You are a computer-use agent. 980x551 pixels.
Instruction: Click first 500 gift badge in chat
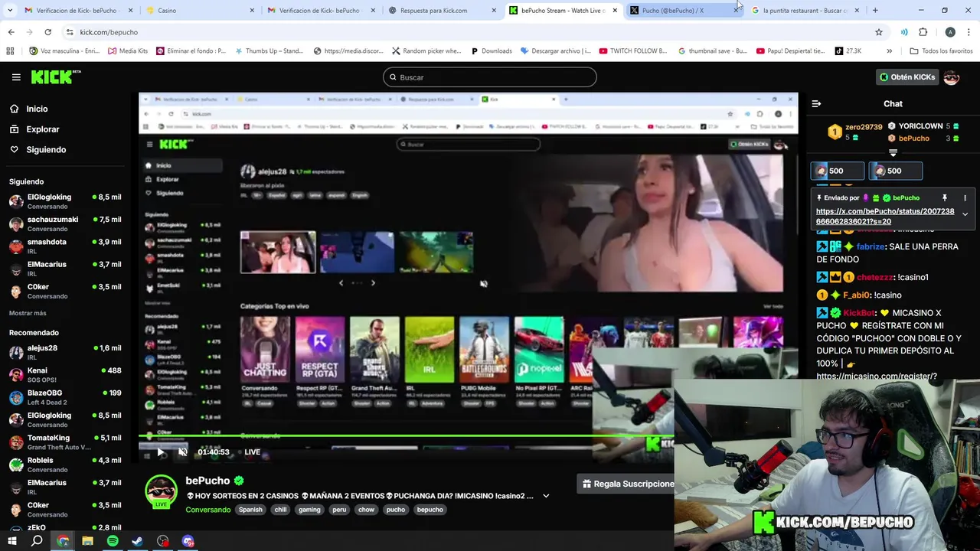tap(837, 171)
